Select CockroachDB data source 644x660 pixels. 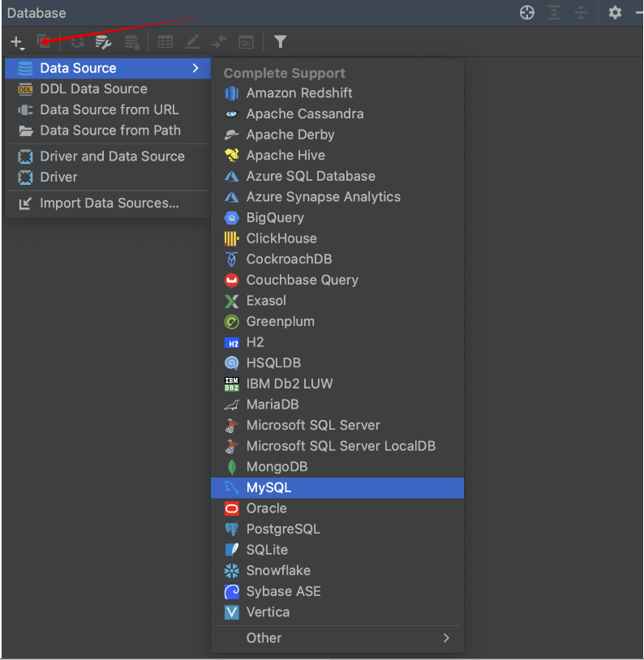[337, 259]
